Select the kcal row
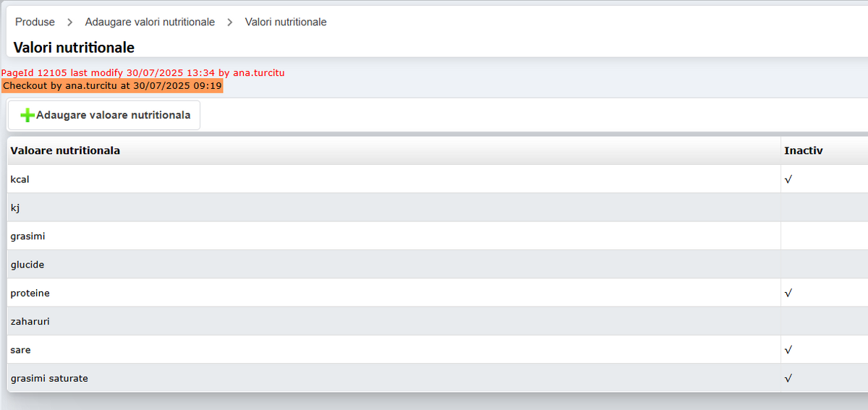This screenshot has height=410, width=868. 20,179
